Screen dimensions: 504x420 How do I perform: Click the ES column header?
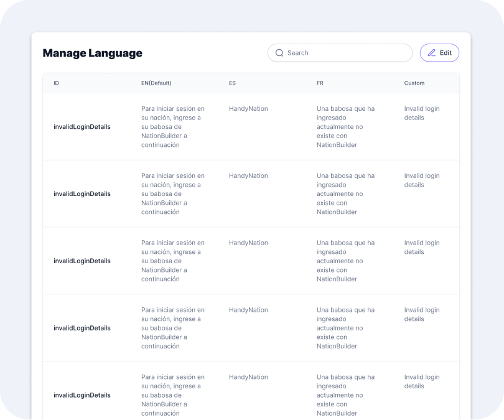[232, 83]
